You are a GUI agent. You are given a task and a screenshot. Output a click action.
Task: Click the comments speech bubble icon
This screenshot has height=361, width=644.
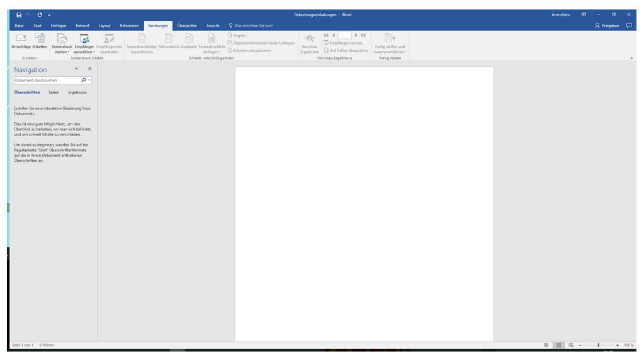tap(628, 26)
